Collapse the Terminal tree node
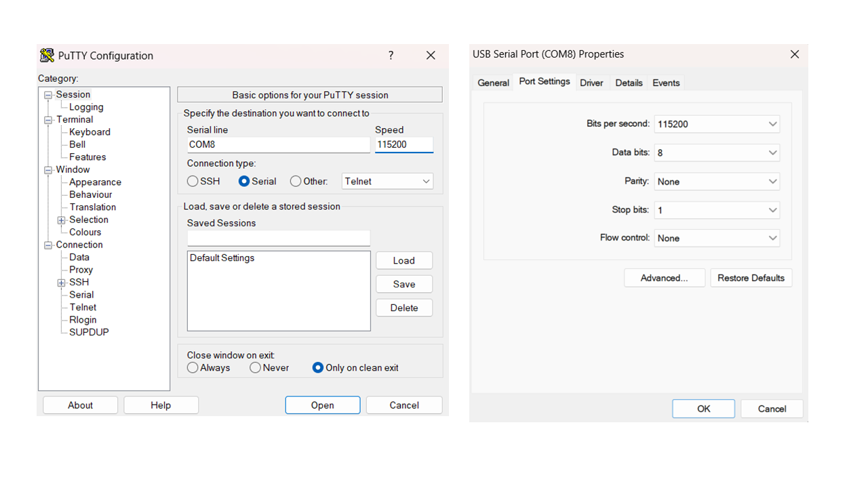This screenshot has width=868, height=488. point(48,120)
